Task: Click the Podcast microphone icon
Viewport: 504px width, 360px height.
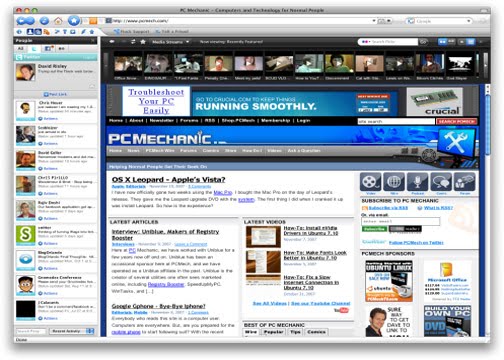Action: click(x=417, y=182)
